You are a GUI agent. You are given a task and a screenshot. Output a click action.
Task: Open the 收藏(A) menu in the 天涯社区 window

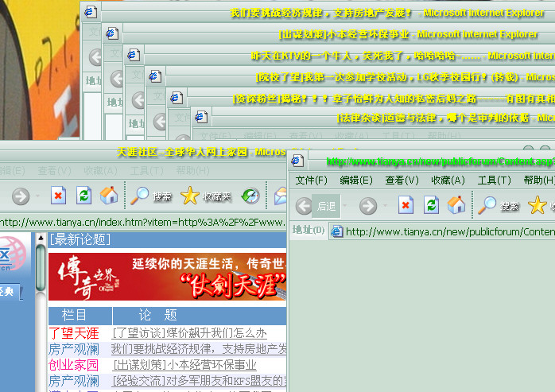100,171
